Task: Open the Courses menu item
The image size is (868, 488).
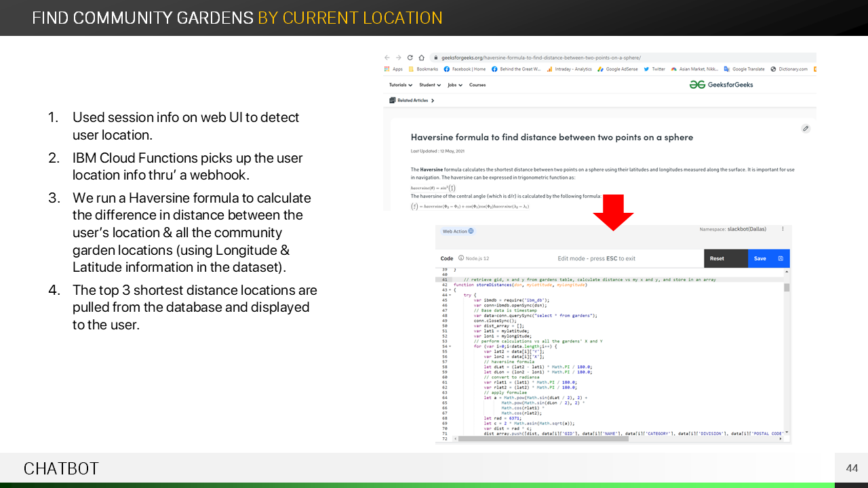Action: [477, 85]
